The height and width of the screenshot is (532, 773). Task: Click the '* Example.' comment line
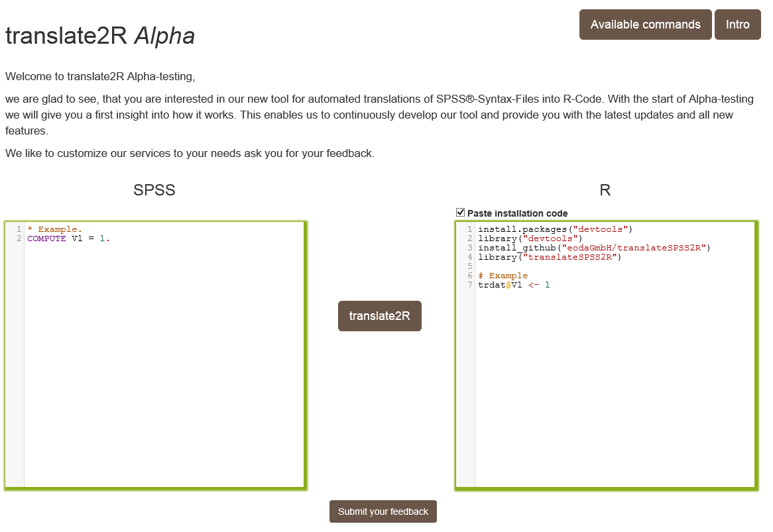55,229
